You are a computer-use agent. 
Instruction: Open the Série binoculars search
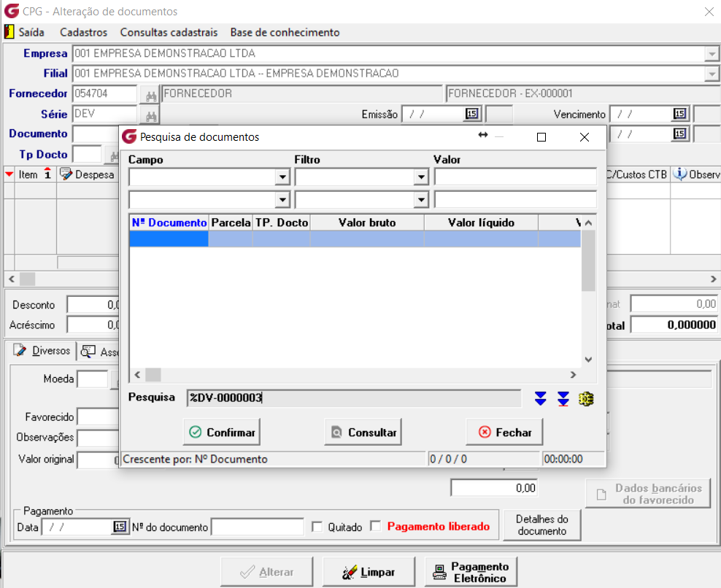point(151,115)
